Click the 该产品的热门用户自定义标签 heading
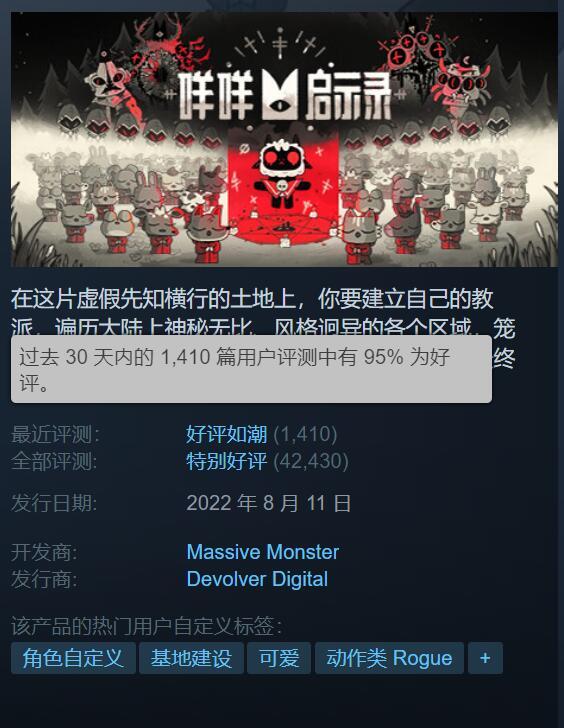Image resolution: width=564 pixels, height=728 pixels. [x=147, y=626]
